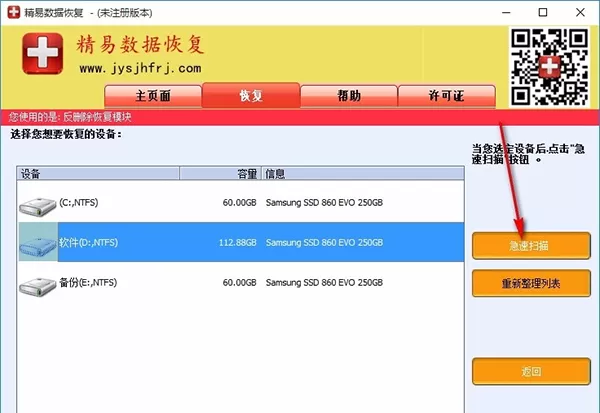Click the 重新整理列表 button
Screen dimensions: 600x413
(x=531, y=283)
